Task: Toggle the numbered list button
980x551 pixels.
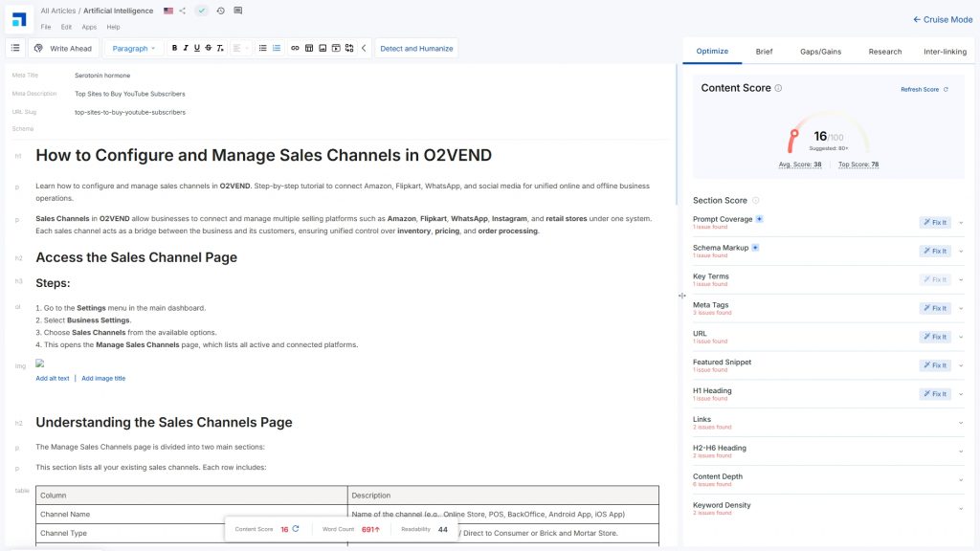Action: (x=277, y=48)
